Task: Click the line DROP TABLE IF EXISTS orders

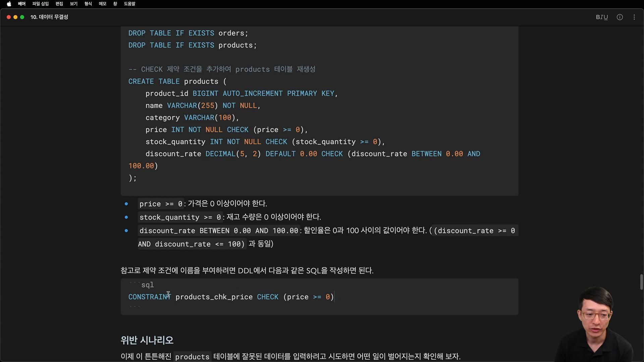Action: point(188,33)
